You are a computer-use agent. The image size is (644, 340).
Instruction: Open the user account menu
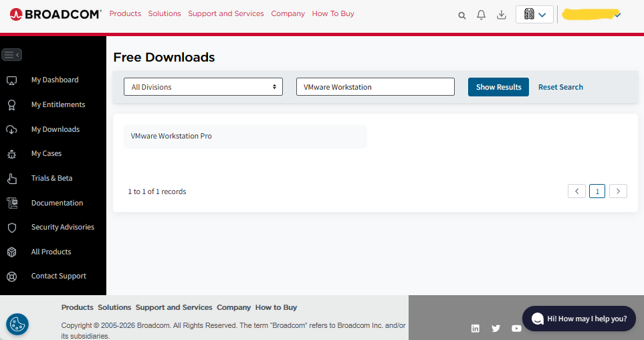[591, 14]
